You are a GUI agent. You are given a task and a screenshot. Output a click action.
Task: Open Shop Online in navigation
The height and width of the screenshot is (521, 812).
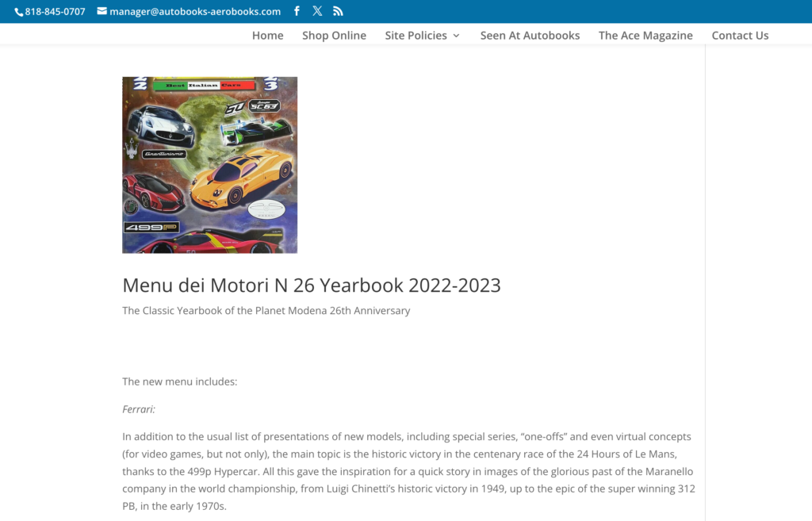[x=334, y=35]
